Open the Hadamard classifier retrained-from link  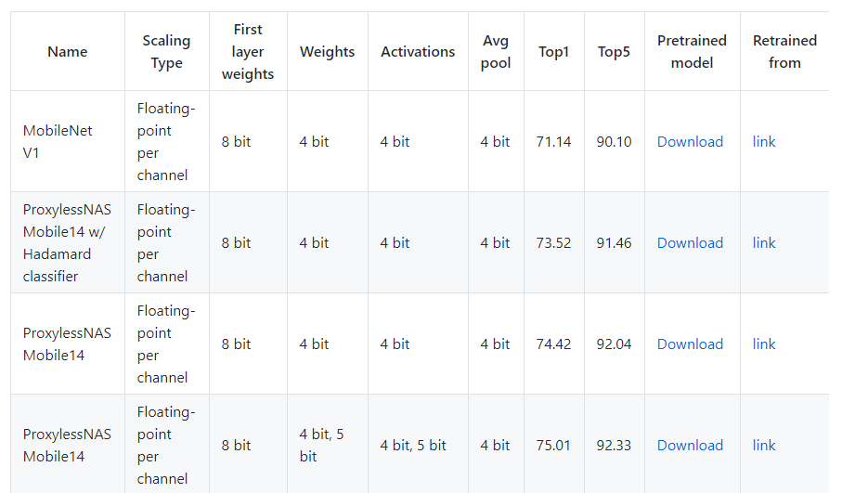(764, 243)
